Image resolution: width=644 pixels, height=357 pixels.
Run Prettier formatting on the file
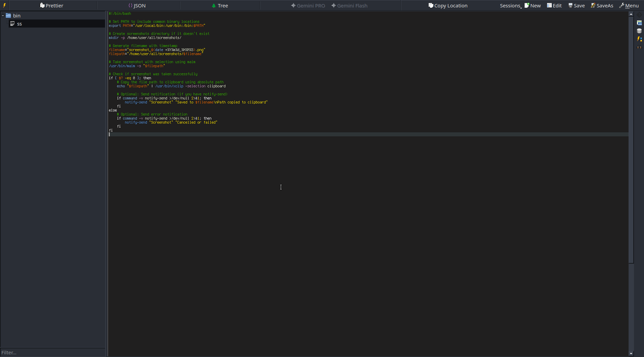pos(52,5)
